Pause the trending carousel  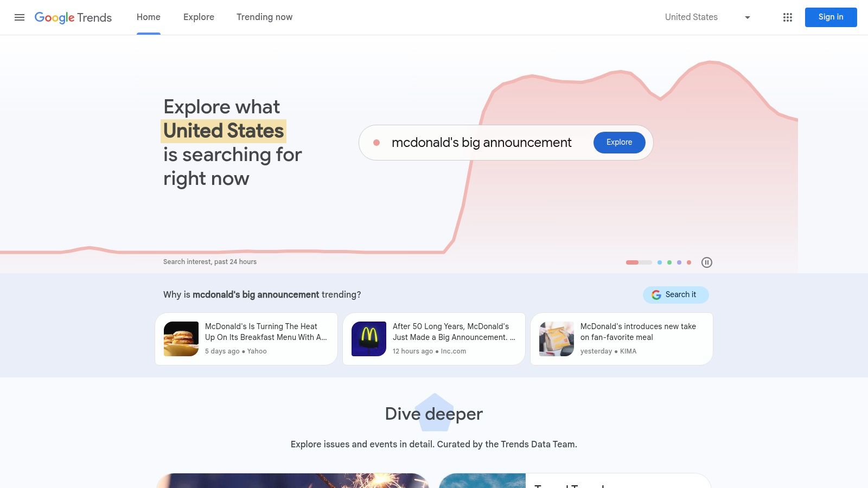pos(707,262)
